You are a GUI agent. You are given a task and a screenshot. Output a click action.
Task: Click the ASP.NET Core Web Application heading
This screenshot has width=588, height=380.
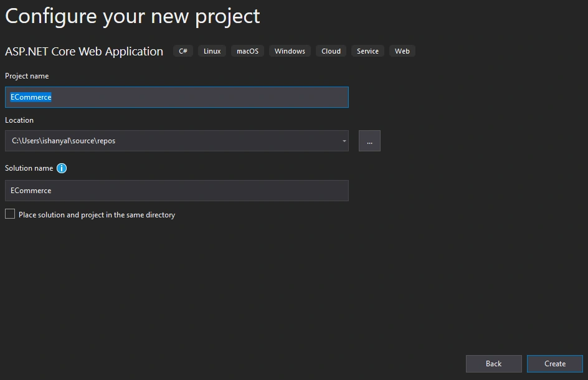pyautogui.click(x=84, y=51)
